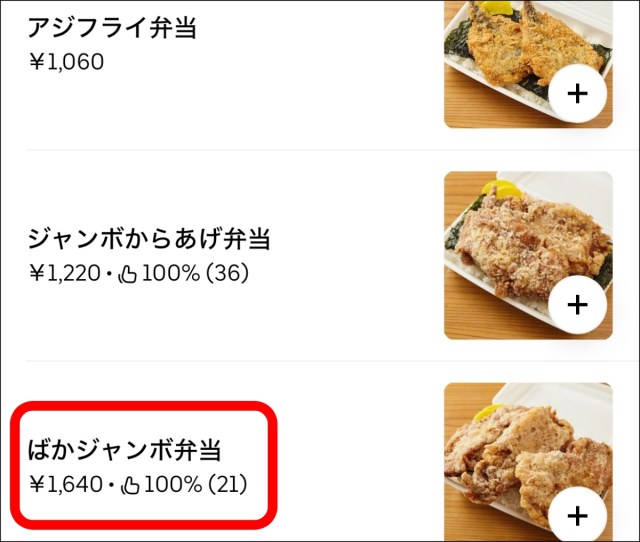This screenshot has width=640, height=542.
Task: Click thumbs-up icon beside ¥1,220
Action: (128, 273)
